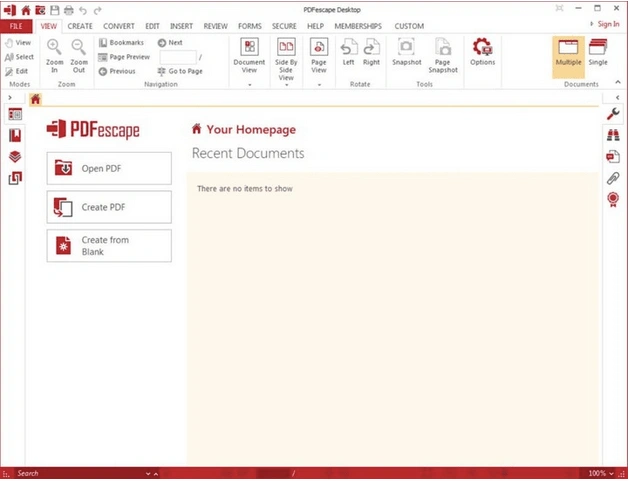Open the page thumbnails panel in left sidebar
This screenshot has width=630, height=481.
[x=15, y=115]
